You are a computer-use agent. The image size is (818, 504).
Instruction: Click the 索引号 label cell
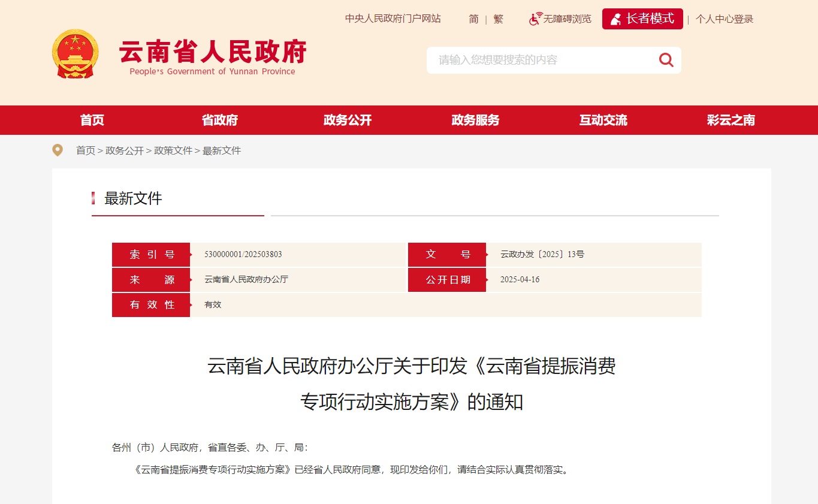click(x=151, y=255)
